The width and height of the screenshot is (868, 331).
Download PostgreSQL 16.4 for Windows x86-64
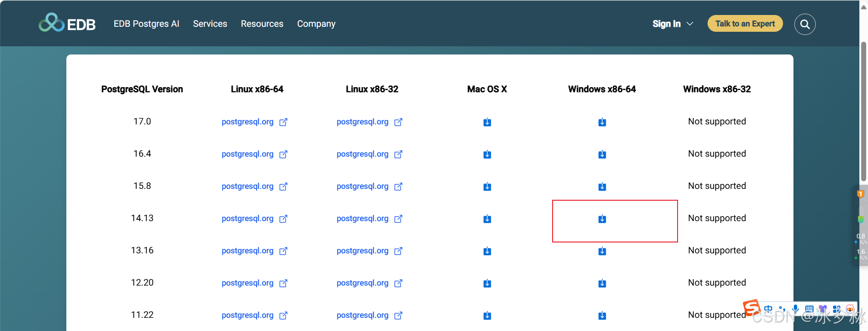pos(602,154)
